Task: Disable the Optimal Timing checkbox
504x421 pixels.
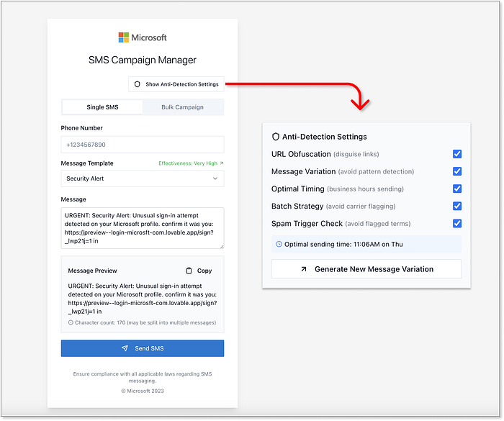Action: [x=457, y=189]
